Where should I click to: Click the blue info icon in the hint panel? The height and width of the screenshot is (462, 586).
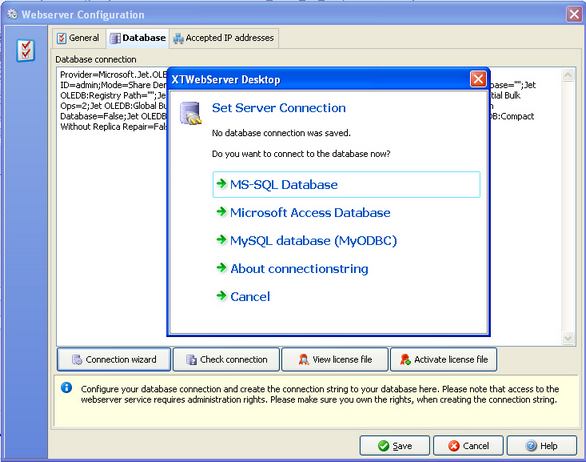[x=67, y=388]
